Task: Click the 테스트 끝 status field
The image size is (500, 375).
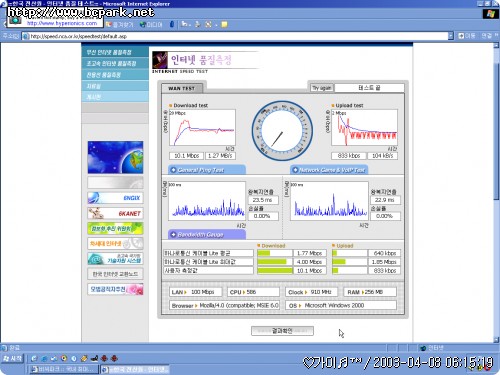Action: pyautogui.click(x=369, y=88)
